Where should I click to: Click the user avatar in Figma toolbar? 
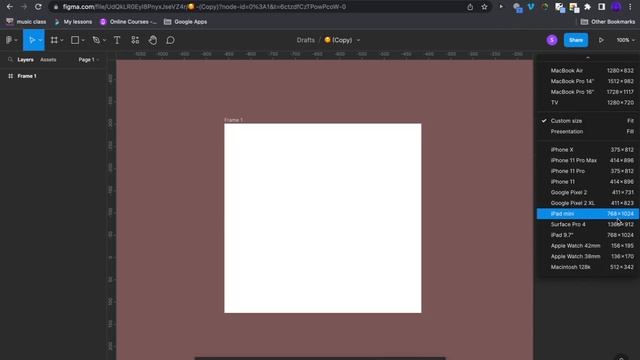tap(552, 40)
